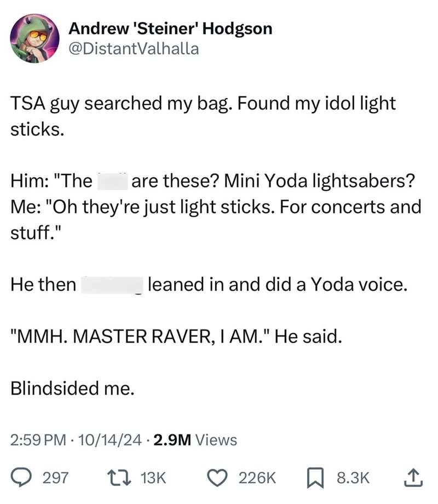Open Andrew 'Steiner' Hodgson's profile name
Viewport: 438px width, 504px height.
(170, 28)
